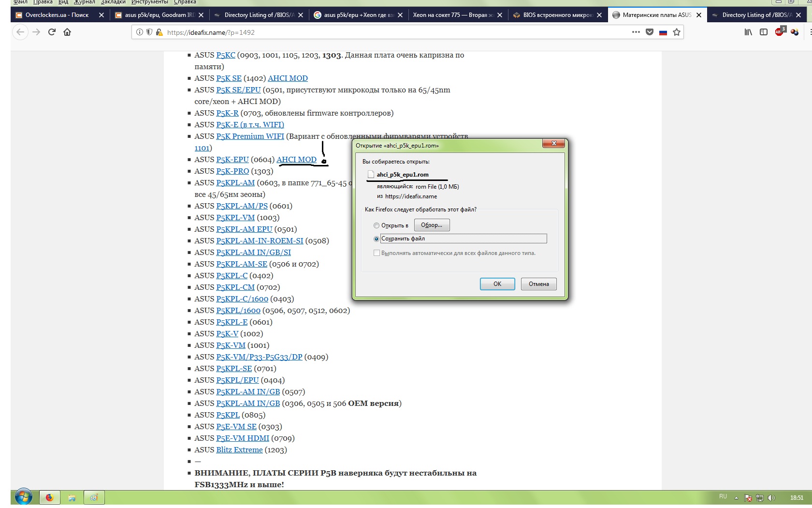Switch to the Google asus p5k/epu +Xeon tab

pos(358,15)
